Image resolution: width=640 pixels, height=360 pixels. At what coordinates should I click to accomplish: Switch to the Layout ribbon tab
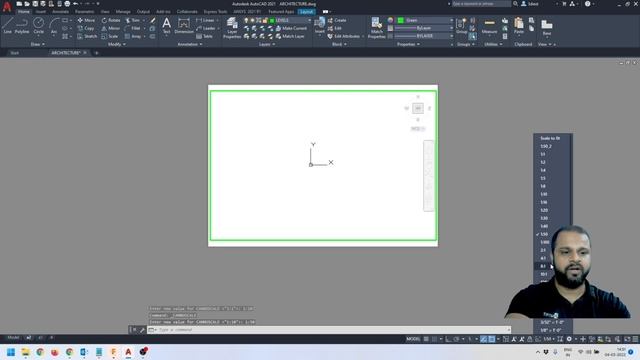(306, 11)
